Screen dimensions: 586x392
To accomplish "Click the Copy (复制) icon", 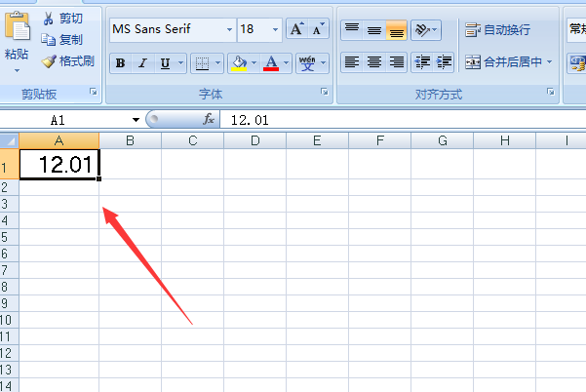I will click(49, 40).
